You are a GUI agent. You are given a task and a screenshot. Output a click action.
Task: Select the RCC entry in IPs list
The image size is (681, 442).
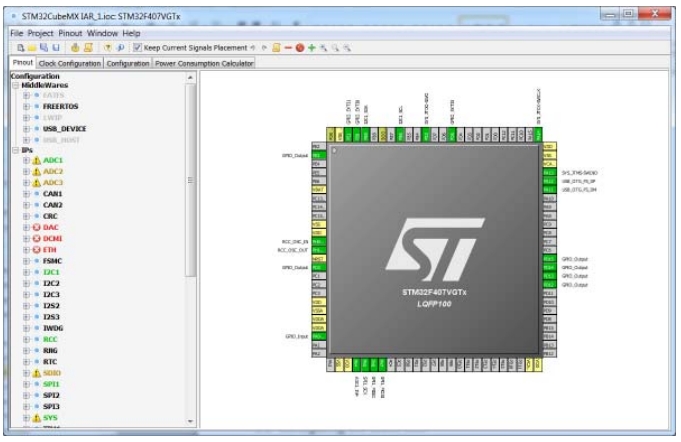50,339
